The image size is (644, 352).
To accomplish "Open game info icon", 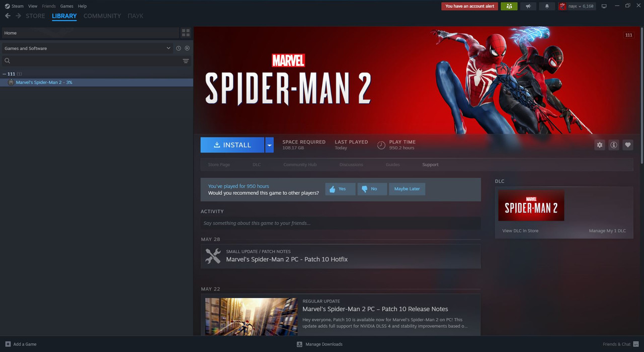I will (x=613, y=145).
